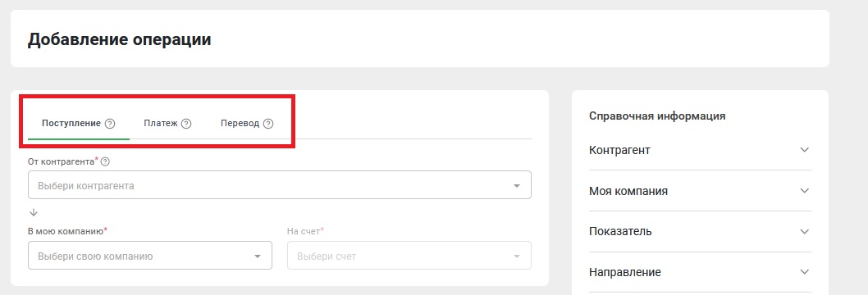Screen dimensions: 868x295
Task: Click the Выбери счет placeholder text
Action: (327, 256)
